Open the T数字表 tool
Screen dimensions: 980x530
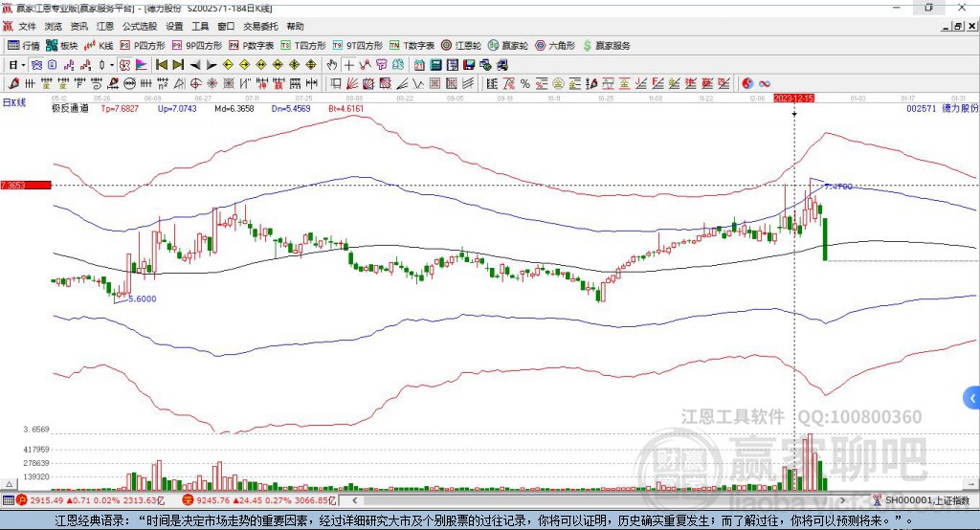click(x=412, y=46)
